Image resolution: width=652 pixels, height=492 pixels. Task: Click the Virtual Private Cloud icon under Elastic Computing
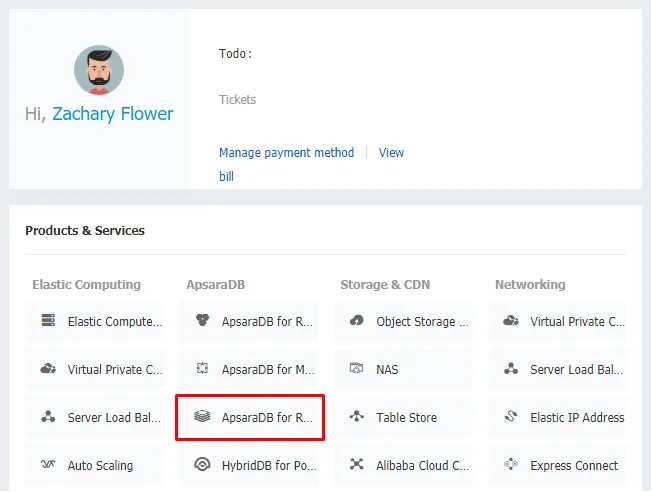pos(48,369)
